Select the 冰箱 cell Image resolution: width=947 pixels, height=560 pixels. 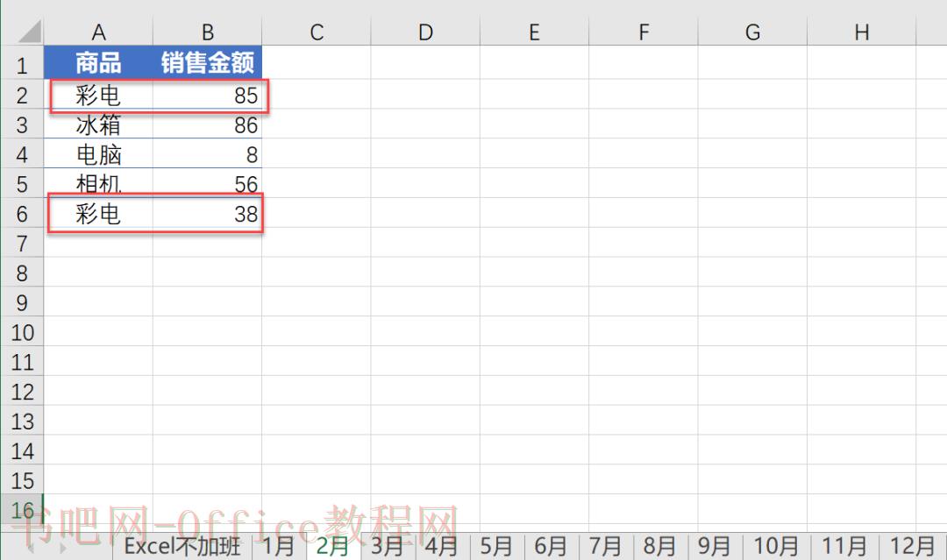[x=98, y=124]
